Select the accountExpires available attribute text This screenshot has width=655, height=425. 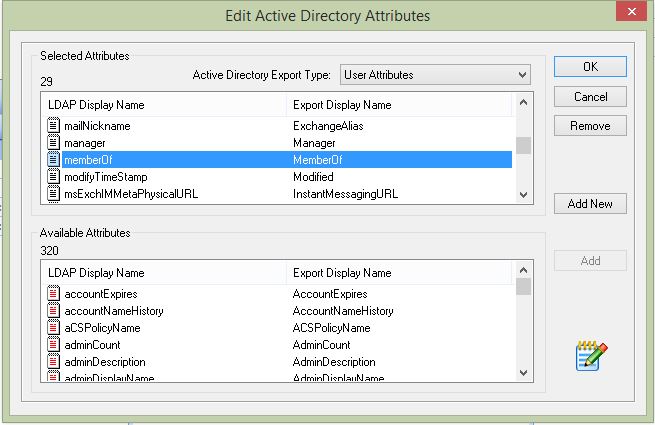click(x=101, y=294)
